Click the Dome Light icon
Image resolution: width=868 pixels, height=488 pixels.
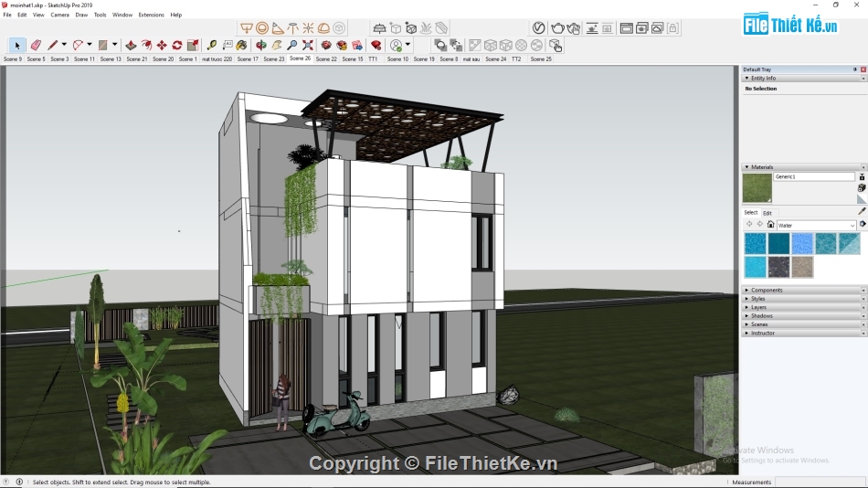[x=323, y=27]
